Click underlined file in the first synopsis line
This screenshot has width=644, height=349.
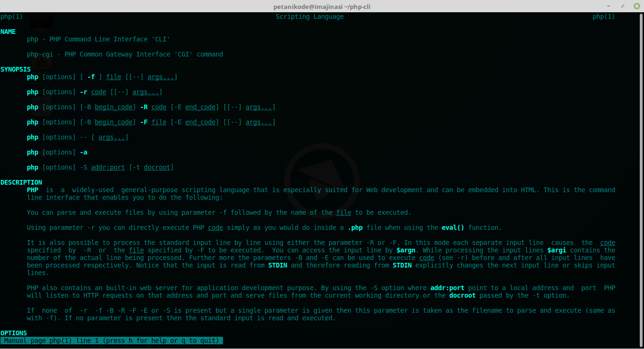click(114, 77)
